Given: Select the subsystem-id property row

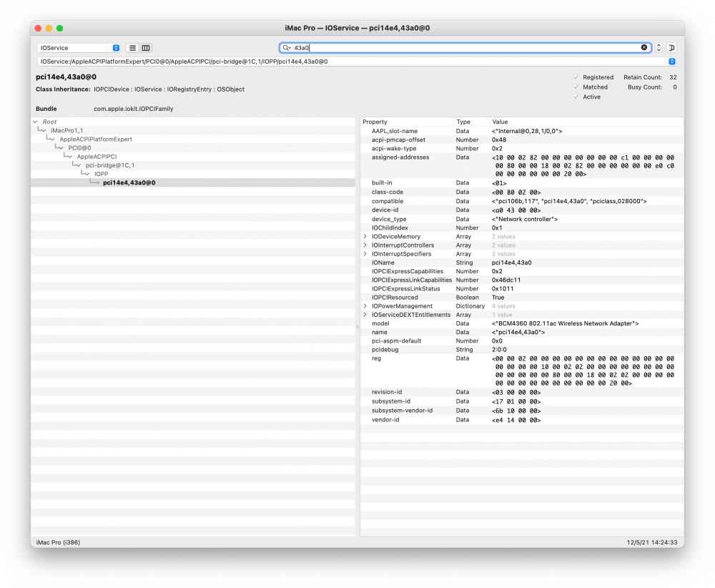Looking at the screenshot, I should tap(522, 401).
